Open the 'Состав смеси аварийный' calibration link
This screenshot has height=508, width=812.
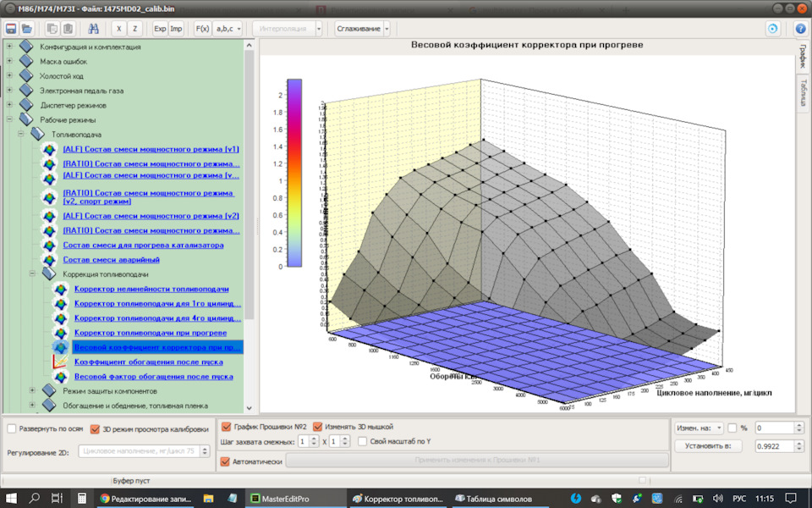pos(112,260)
